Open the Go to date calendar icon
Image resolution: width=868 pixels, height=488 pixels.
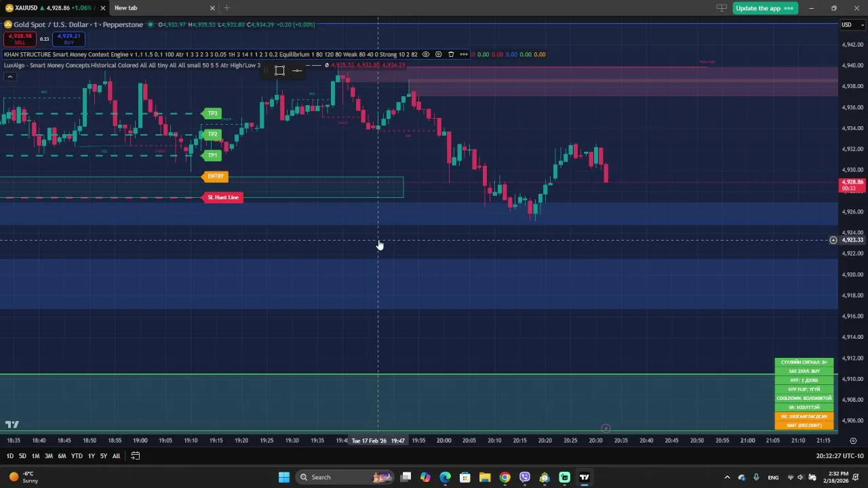point(135,456)
